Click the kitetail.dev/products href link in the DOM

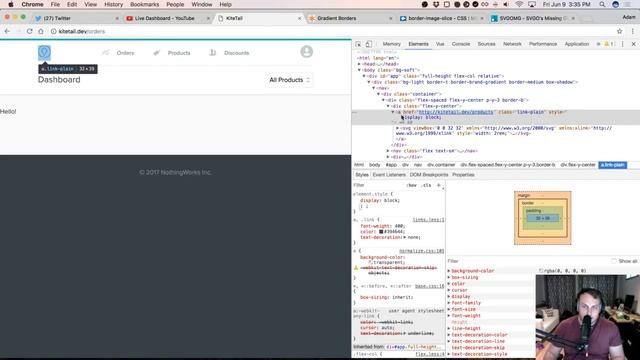click(x=456, y=112)
